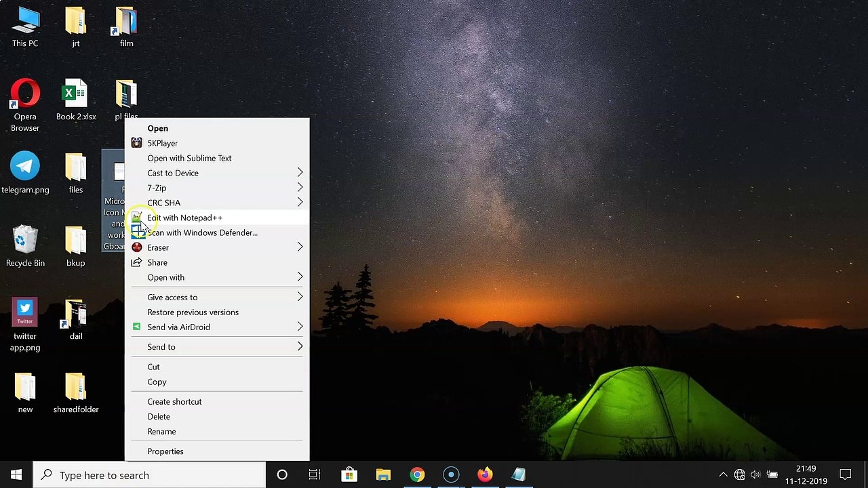Choose Copy from the context menu

pos(217,382)
